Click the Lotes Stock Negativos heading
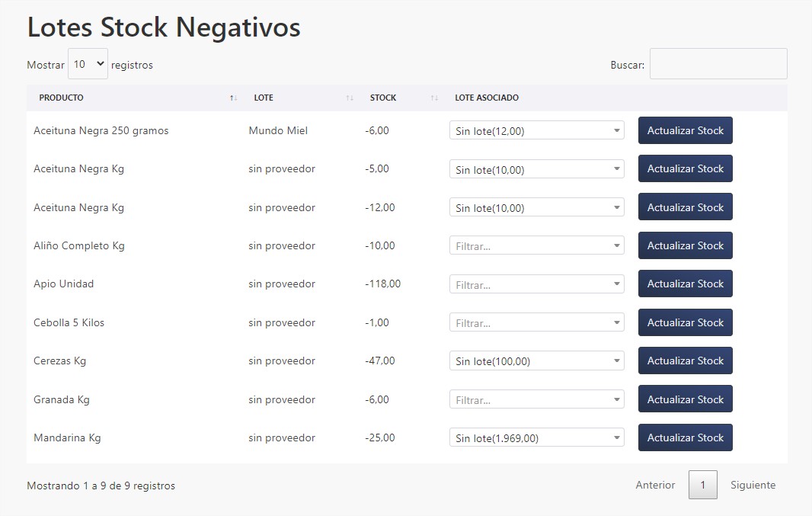 [164, 27]
